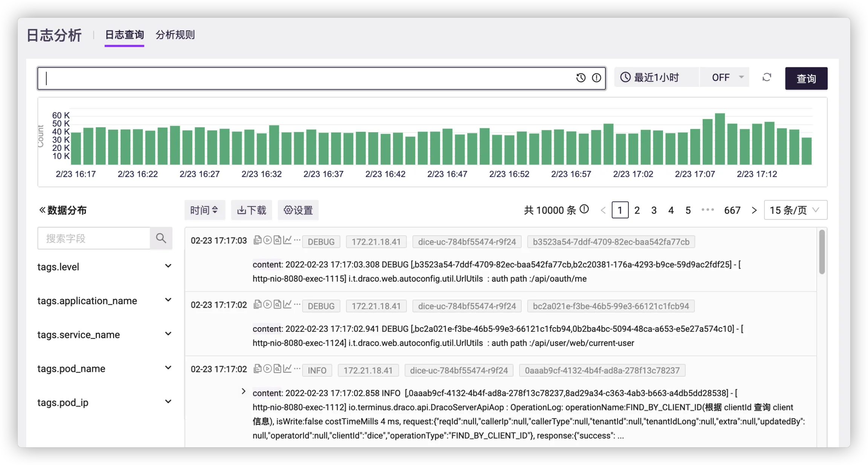Go to page 3 of results

(654, 210)
